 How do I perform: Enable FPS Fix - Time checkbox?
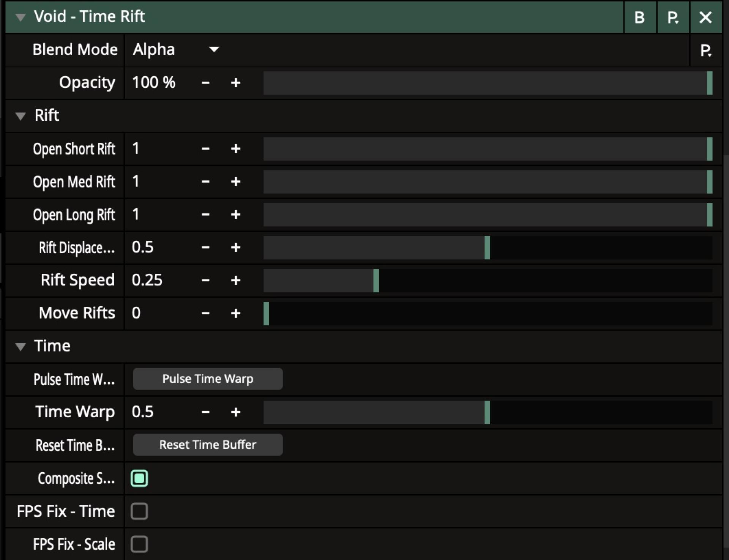point(139,511)
